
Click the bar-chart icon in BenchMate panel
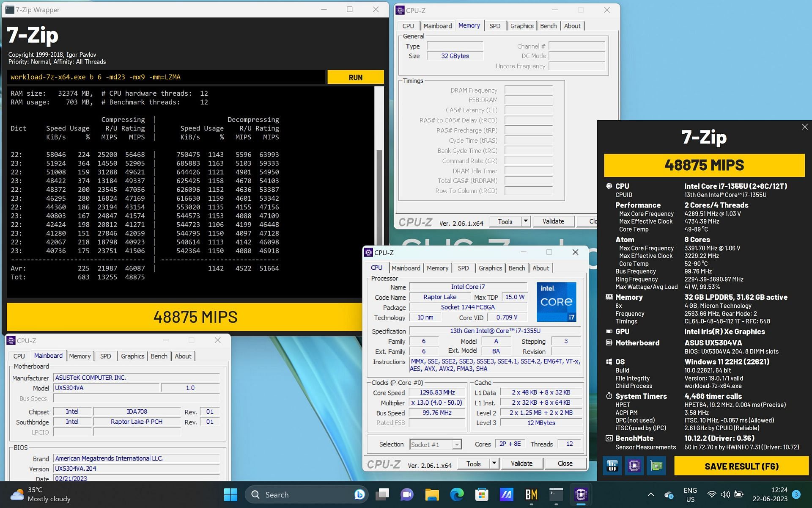pyautogui.click(x=612, y=466)
